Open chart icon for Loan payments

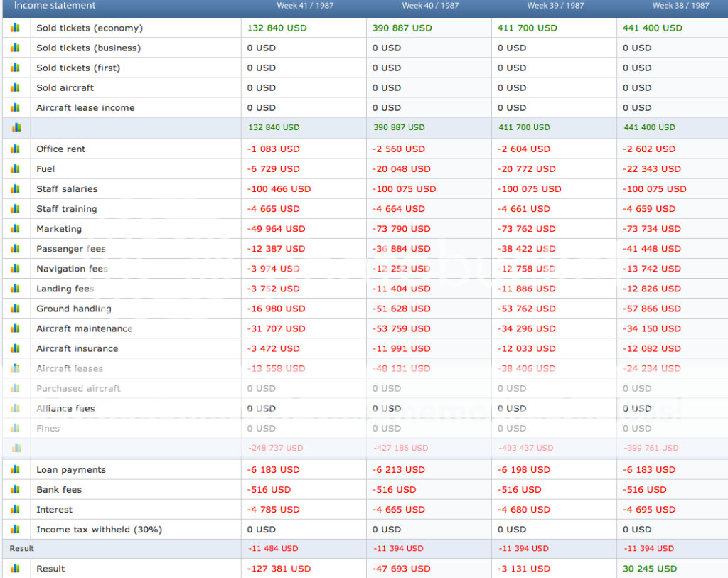pyautogui.click(x=16, y=469)
